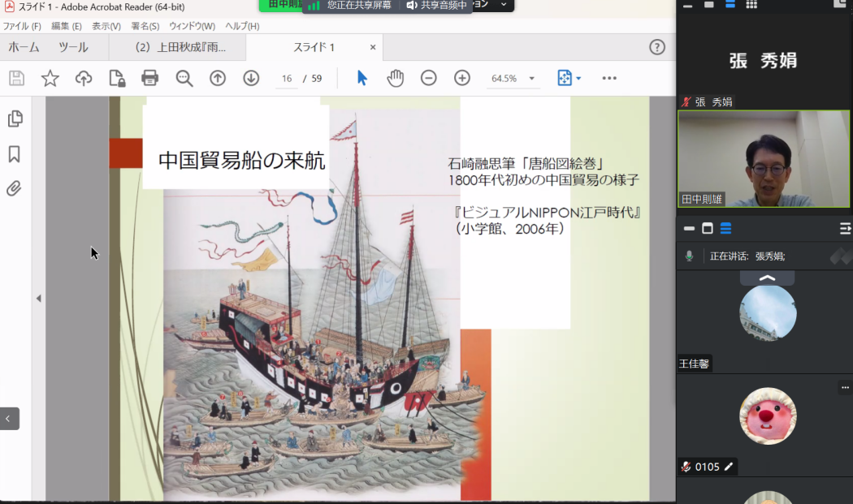Print the document using the printer icon

click(x=150, y=78)
